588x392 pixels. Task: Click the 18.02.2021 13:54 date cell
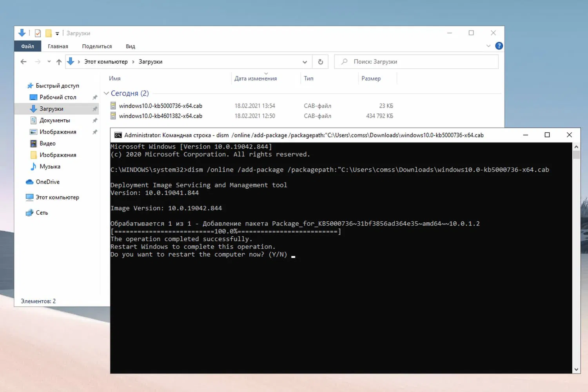(x=255, y=106)
